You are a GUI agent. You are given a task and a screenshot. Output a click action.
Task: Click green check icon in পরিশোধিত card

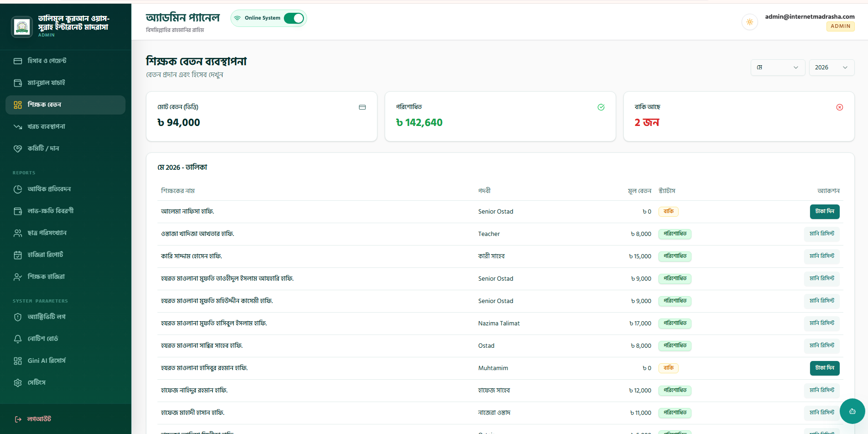point(601,107)
